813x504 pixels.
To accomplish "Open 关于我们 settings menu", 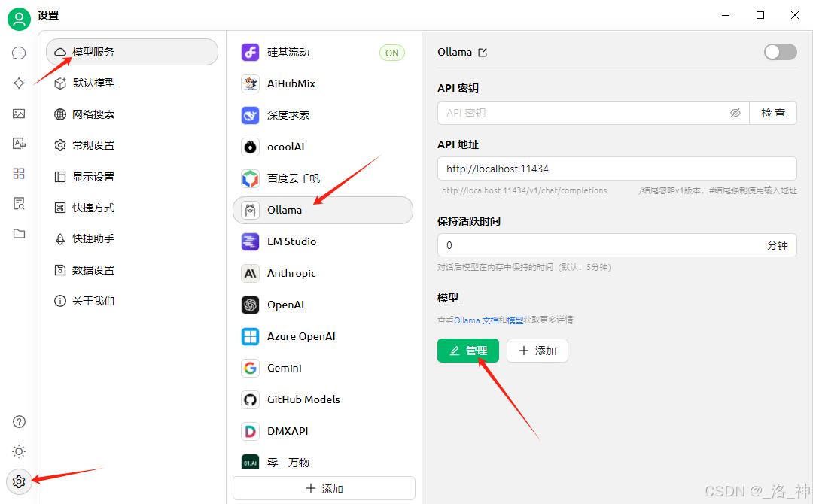I will pos(132,301).
